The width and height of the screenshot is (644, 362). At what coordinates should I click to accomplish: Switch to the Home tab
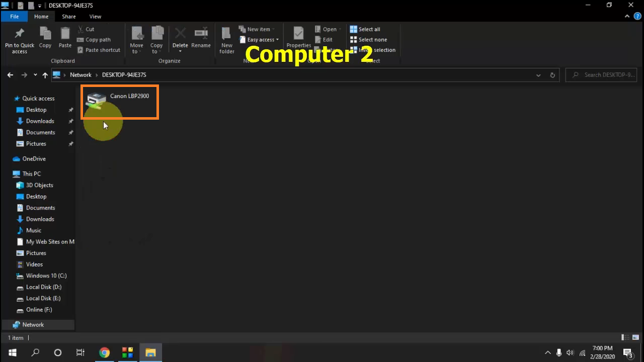point(41,17)
